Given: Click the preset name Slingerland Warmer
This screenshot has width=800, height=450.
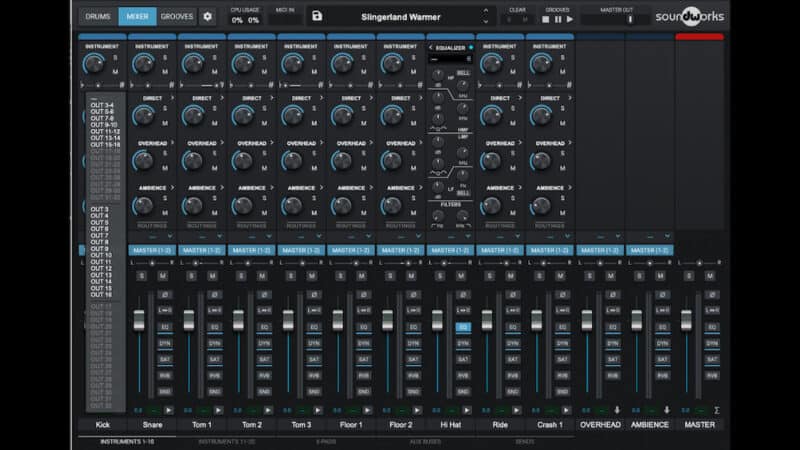Looking at the screenshot, I should (401, 17).
